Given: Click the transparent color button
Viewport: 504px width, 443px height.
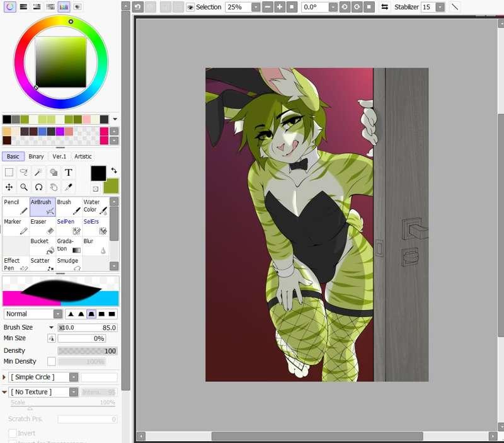Looking at the screenshot, I should coord(96,188).
